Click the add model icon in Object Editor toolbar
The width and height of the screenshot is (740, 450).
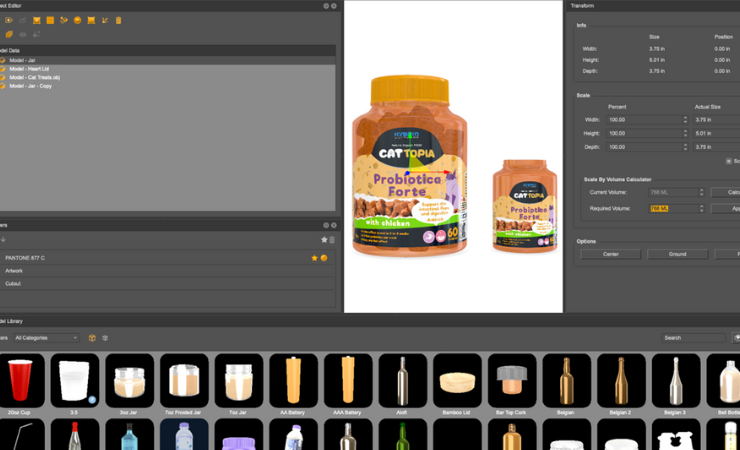click(x=8, y=20)
